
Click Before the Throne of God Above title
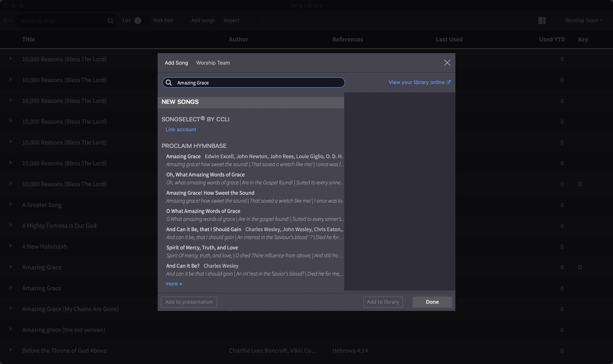tap(64, 351)
